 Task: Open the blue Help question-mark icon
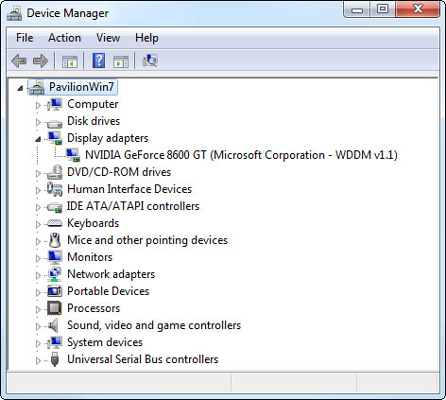99,61
